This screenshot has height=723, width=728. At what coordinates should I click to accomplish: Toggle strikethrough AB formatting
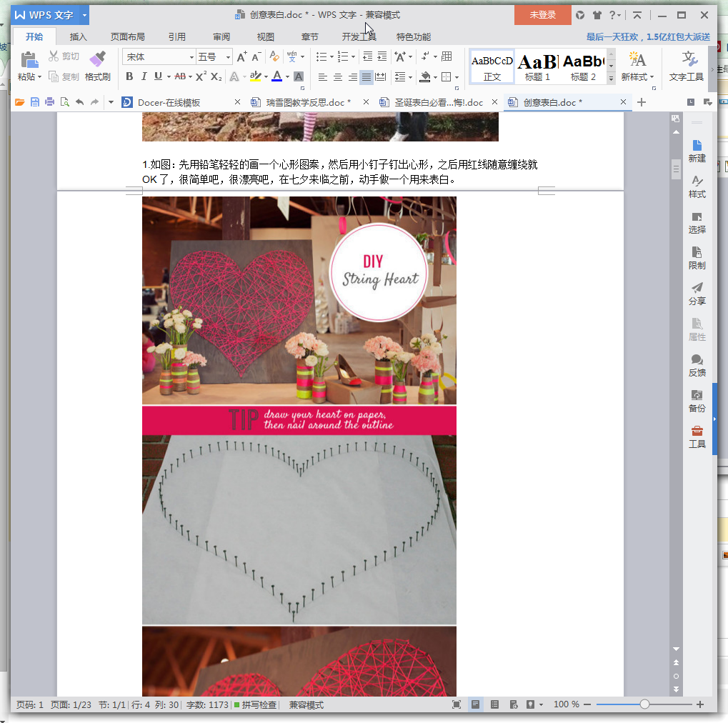pos(180,76)
